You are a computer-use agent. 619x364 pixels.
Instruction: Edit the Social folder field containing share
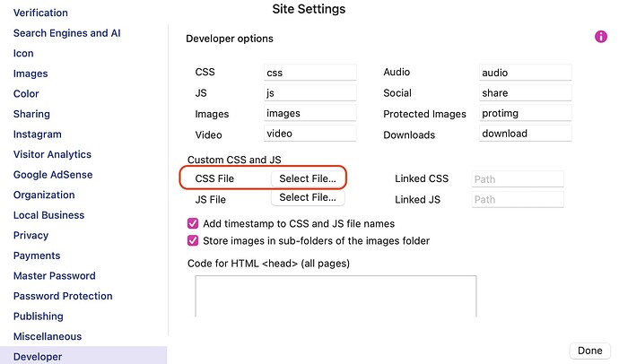[x=526, y=92]
